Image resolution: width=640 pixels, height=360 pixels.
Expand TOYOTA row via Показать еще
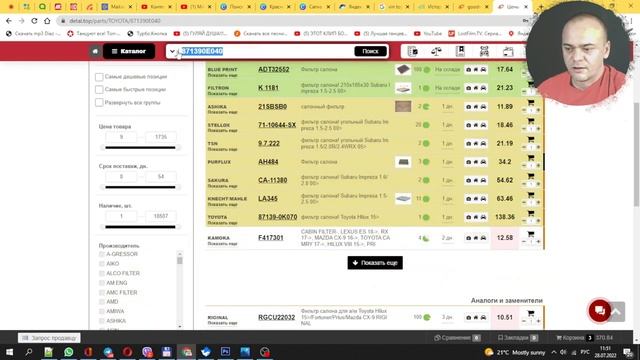pos(222,223)
